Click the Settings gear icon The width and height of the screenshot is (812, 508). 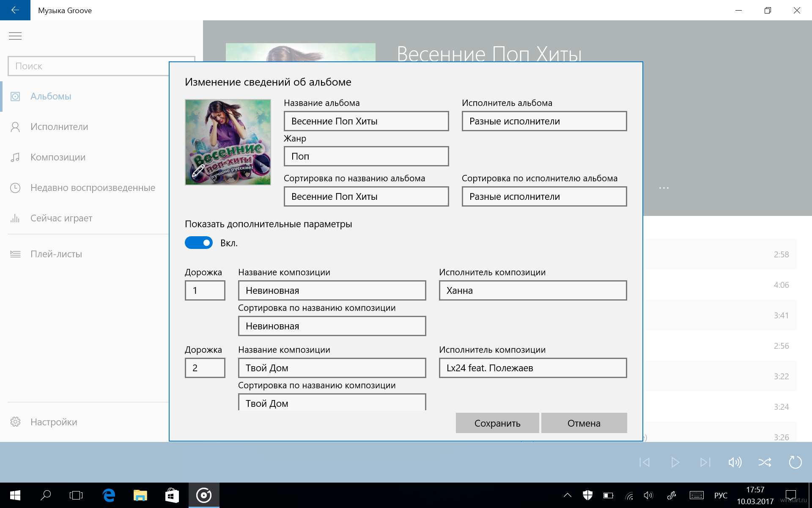15,422
